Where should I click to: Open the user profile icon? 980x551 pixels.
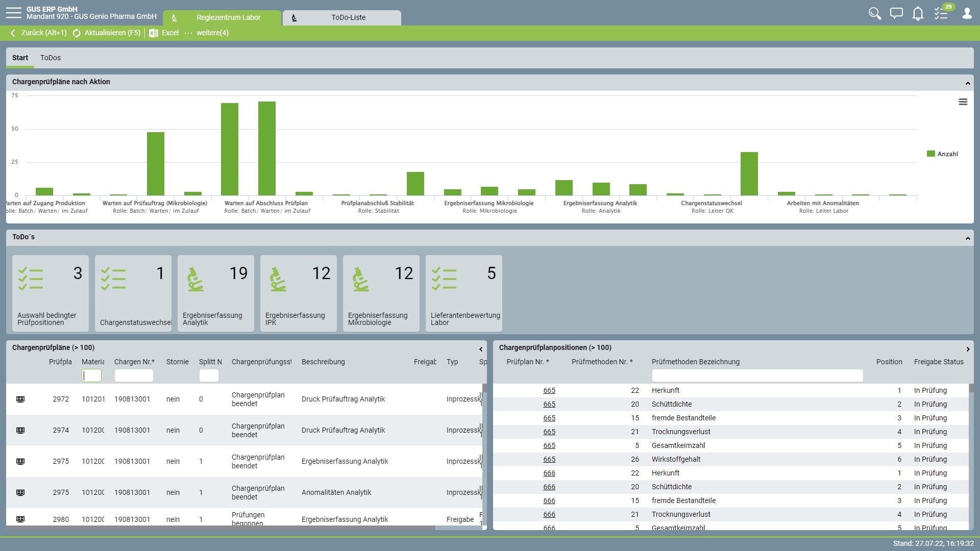tap(967, 13)
